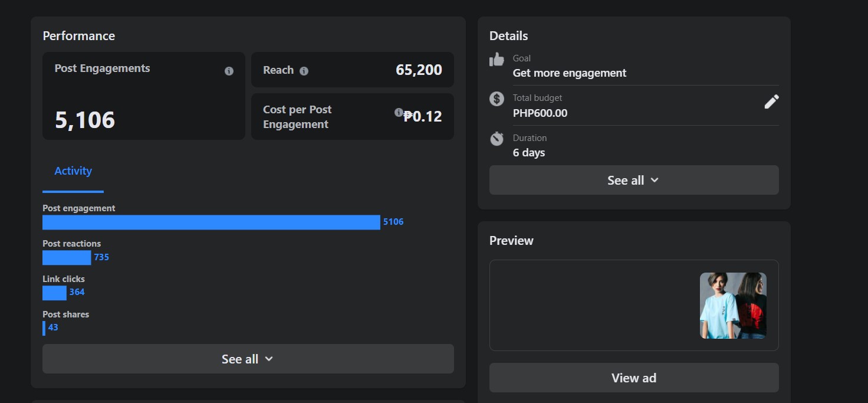Click the Reach card showing 65,200
The width and height of the screenshot is (868, 403).
[x=352, y=70]
